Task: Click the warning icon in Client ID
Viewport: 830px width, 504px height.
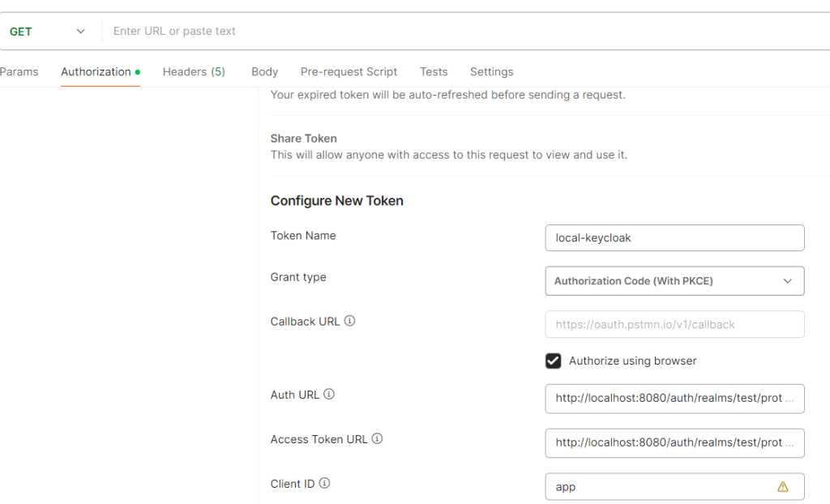Action: click(x=783, y=486)
